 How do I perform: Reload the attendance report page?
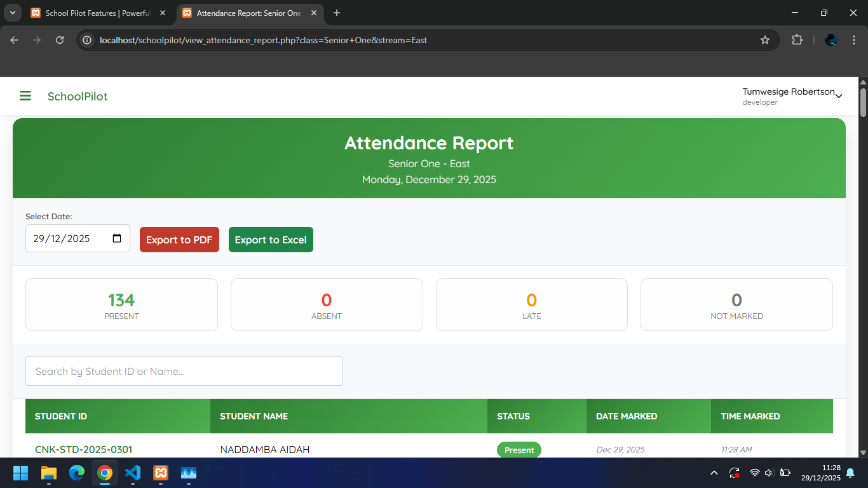click(x=60, y=39)
